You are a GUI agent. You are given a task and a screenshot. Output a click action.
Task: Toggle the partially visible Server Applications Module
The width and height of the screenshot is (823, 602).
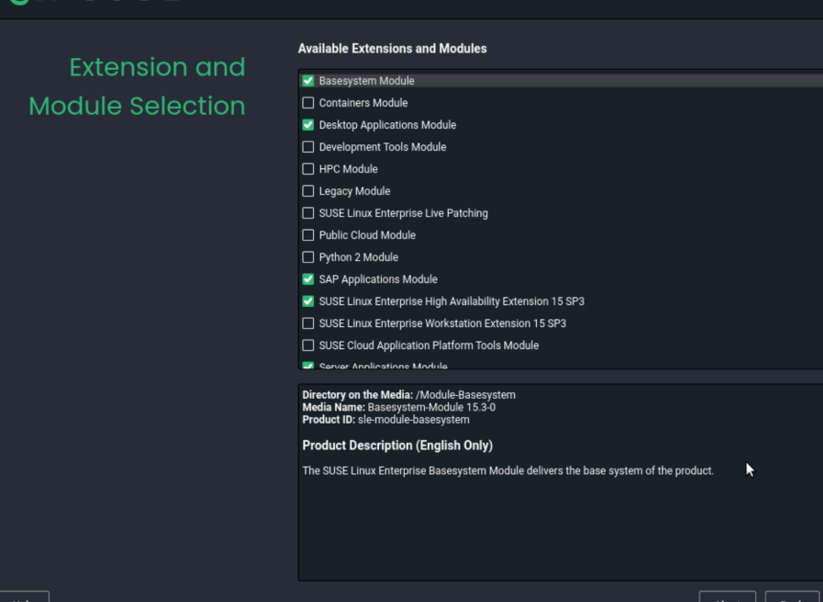point(308,366)
